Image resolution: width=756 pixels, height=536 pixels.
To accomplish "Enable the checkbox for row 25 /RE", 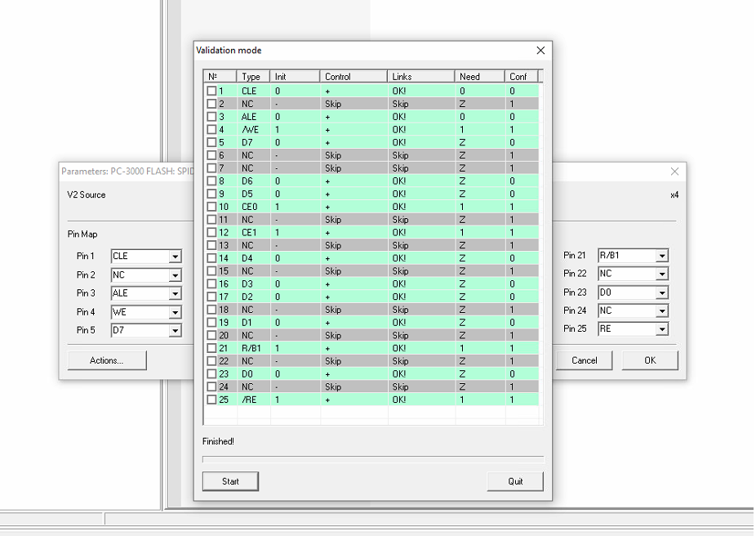I will tap(211, 400).
